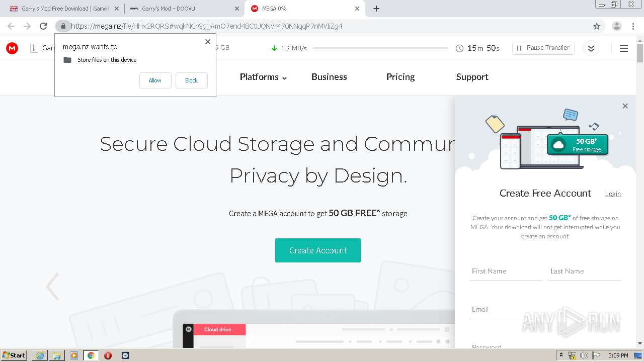The image size is (644, 362).
Task: Click Chrome icon in taskbar
Action: [91, 355]
